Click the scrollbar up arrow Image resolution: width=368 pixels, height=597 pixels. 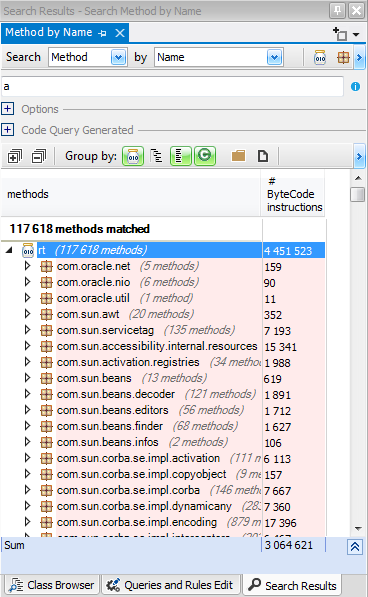pyautogui.click(x=358, y=178)
